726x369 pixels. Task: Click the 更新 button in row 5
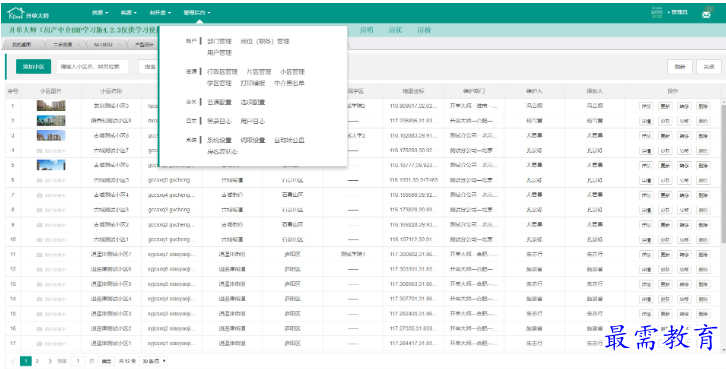(x=665, y=166)
